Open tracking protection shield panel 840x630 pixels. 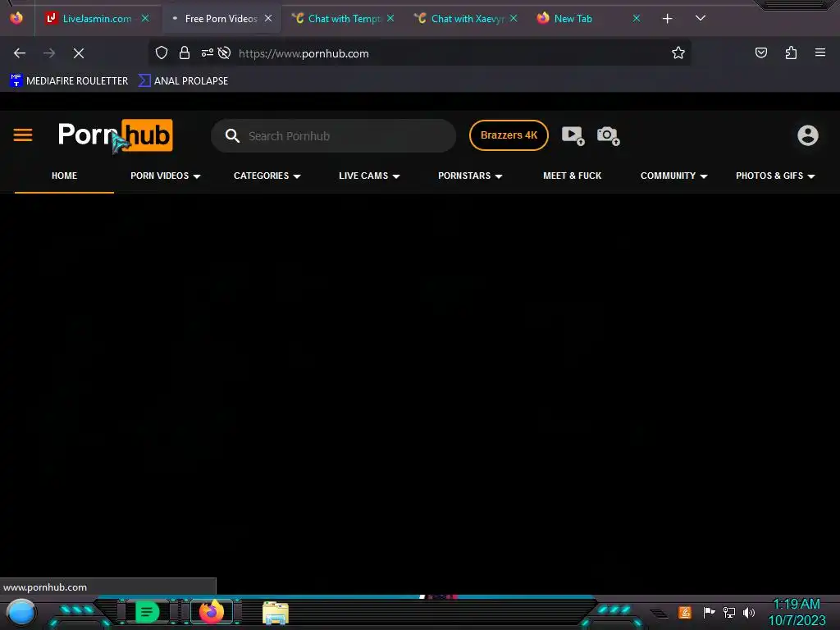(x=162, y=52)
